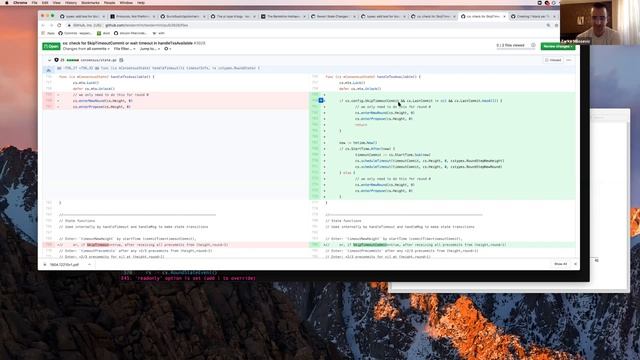Click the video call participant thumbnail
This screenshot has height=360, width=640.
coord(600,22)
